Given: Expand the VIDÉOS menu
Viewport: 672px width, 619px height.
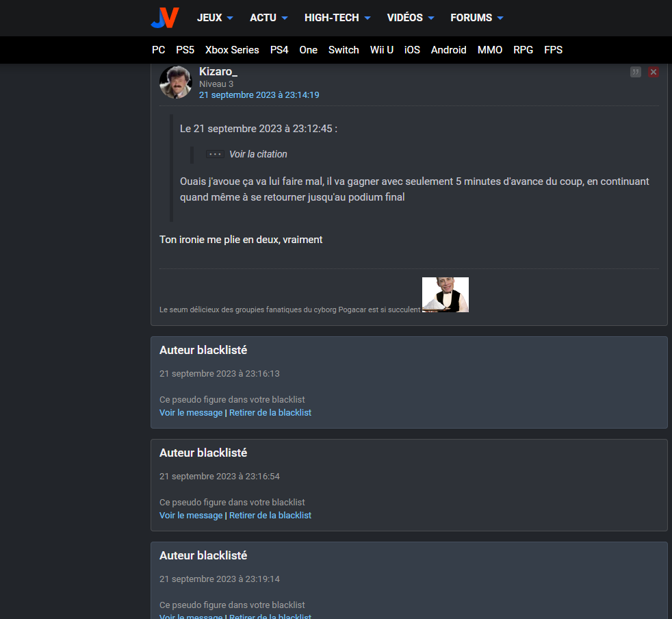Looking at the screenshot, I should tap(411, 18).
